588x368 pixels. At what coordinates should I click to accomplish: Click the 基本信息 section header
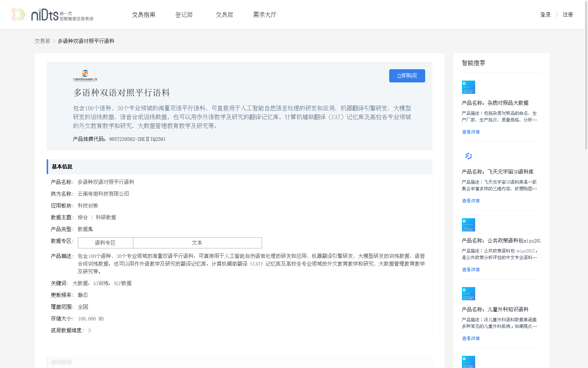click(240, 167)
